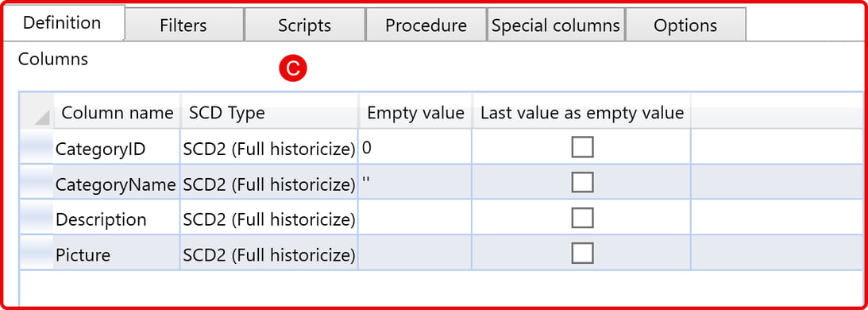Image resolution: width=868 pixels, height=310 pixels.
Task: Select the CategoryID row header
Action: [x=37, y=147]
